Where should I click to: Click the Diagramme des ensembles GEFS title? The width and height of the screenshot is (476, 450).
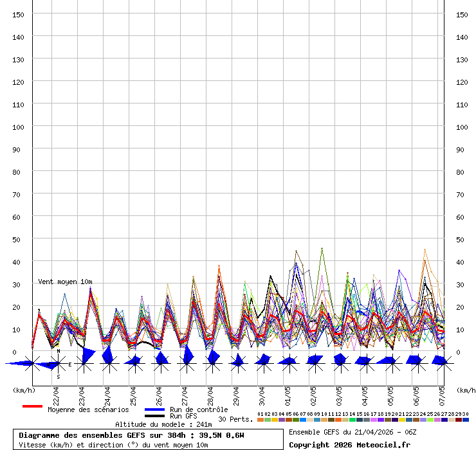click(131, 435)
